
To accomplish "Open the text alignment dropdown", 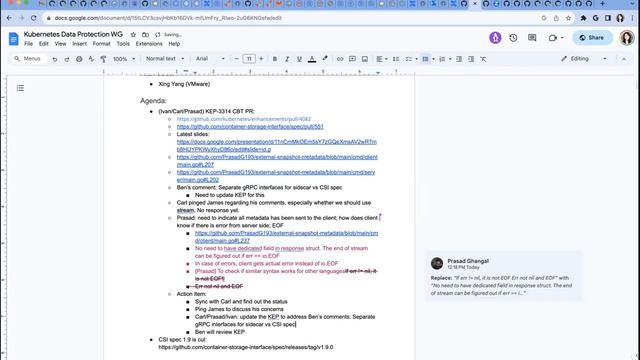I will point(382,59).
